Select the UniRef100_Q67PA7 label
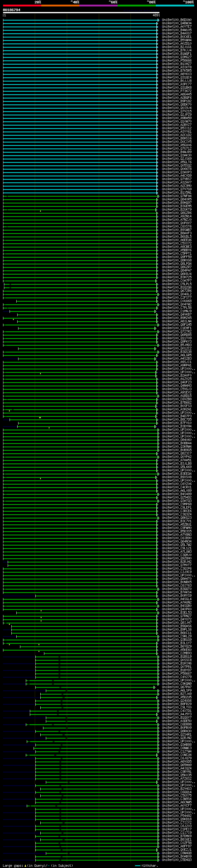The height and width of the screenshot is (868, 197). click(x=177, y=687)
